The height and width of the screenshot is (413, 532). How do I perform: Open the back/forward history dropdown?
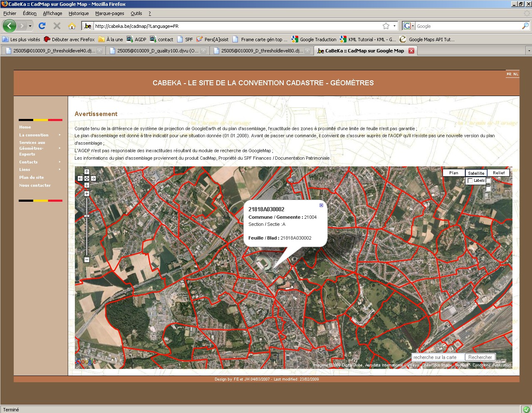[30, 26]
